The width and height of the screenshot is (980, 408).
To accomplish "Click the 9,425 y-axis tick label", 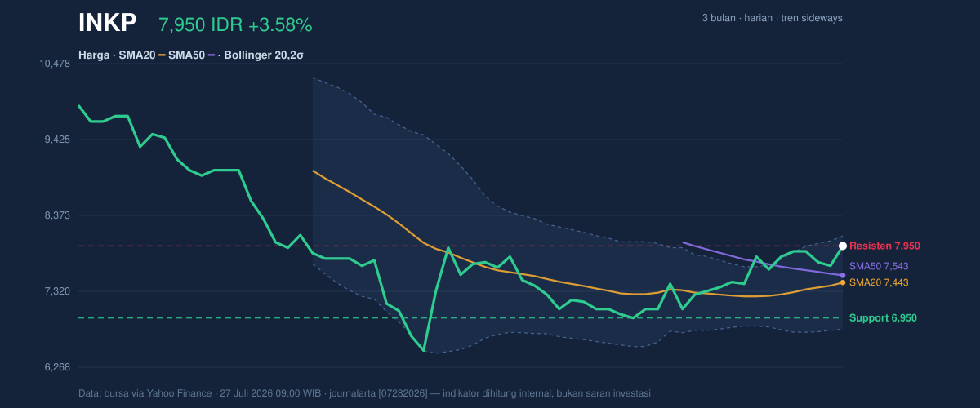I will [x=57, y=140].
